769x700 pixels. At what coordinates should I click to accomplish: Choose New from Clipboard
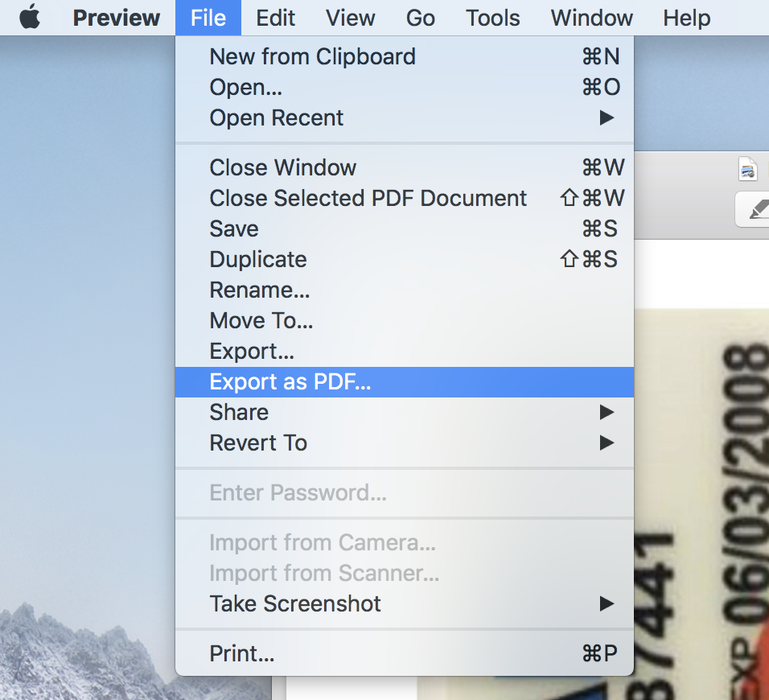[405, 56]
